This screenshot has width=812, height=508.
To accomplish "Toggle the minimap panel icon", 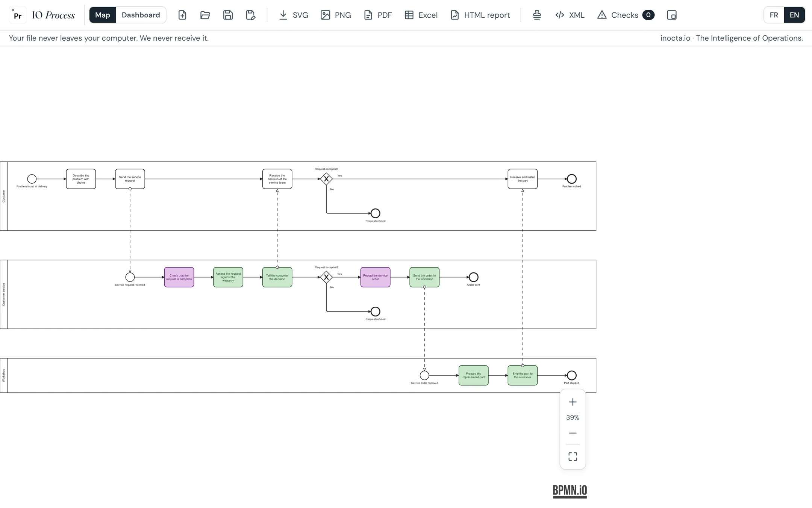I will [672, 15].
